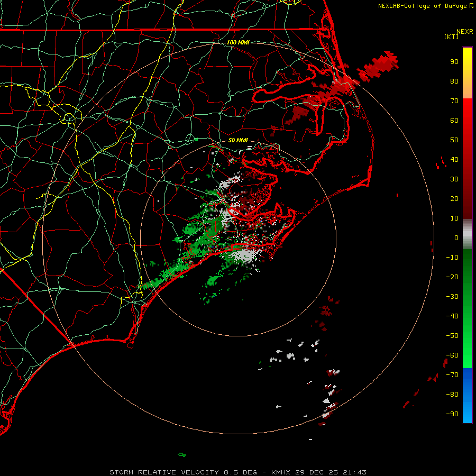Click the positive 20 scale value

[454, 198]
